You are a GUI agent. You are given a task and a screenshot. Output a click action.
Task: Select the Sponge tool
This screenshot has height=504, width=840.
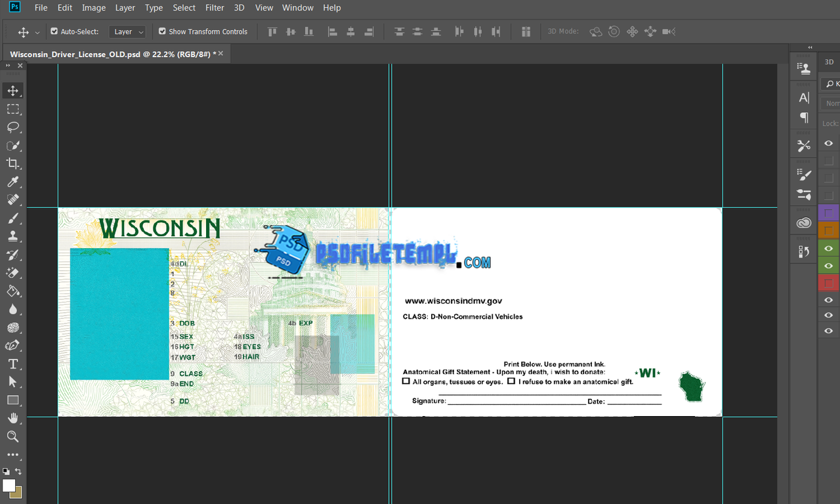[13, 327]
